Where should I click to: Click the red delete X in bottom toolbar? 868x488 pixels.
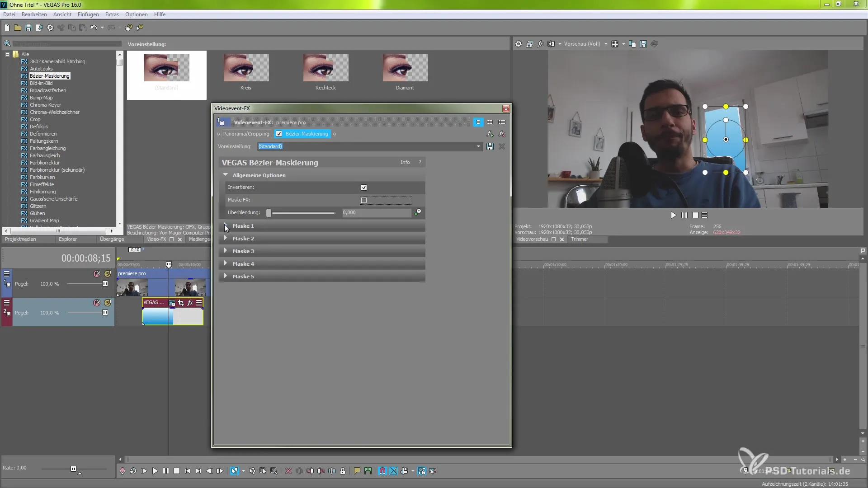(288, 471)
